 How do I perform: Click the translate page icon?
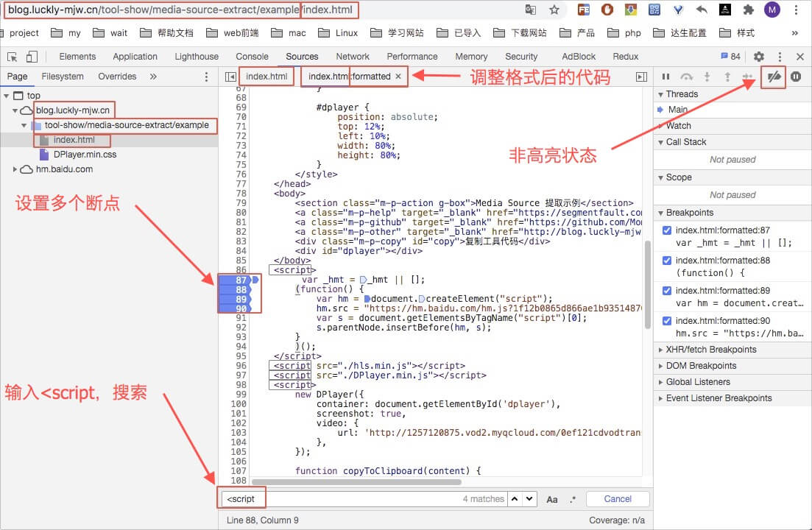[530, 10]
